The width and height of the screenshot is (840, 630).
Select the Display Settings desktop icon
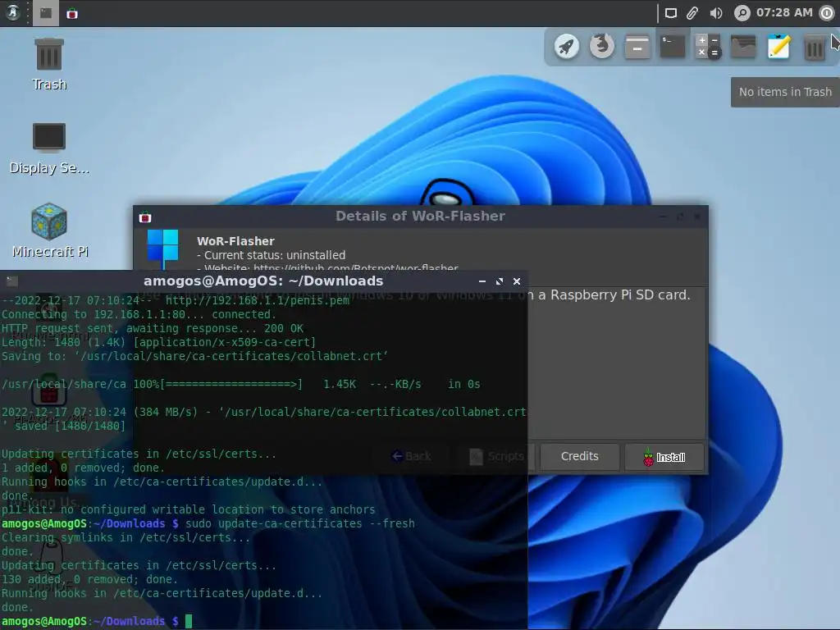pyautogui.click(x=49, y=148)
